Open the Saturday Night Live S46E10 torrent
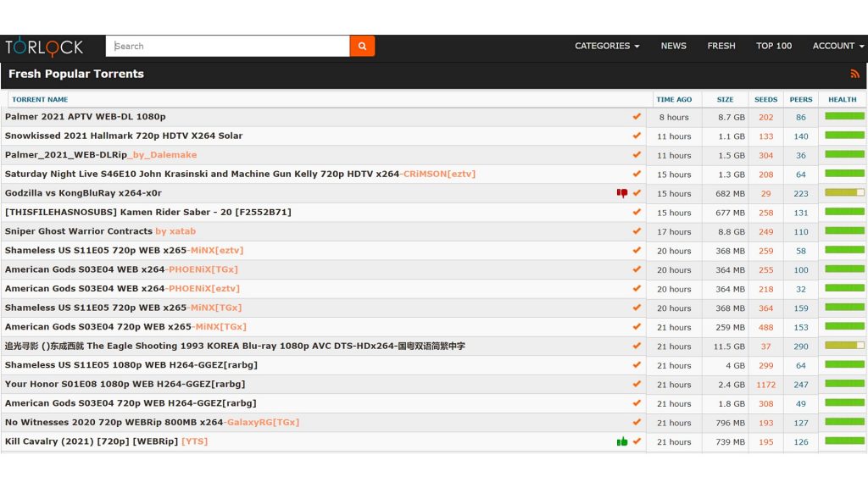 point(202,174)
